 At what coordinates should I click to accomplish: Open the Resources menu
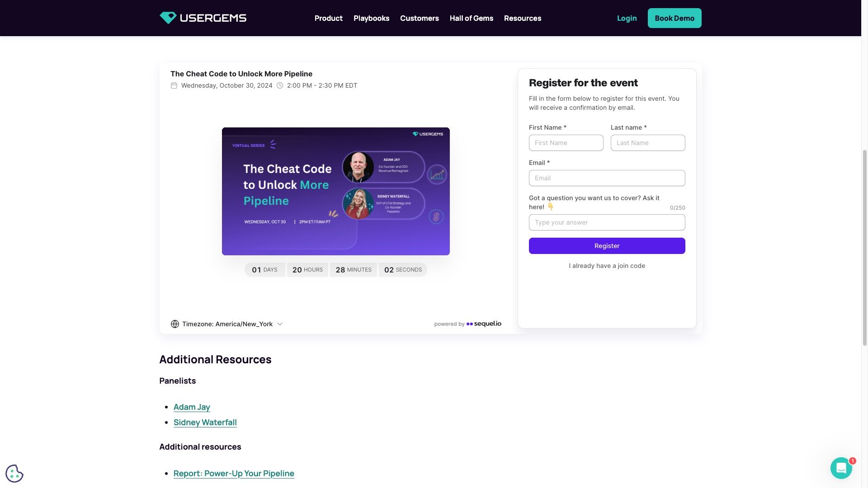click(x=523, y=18)
